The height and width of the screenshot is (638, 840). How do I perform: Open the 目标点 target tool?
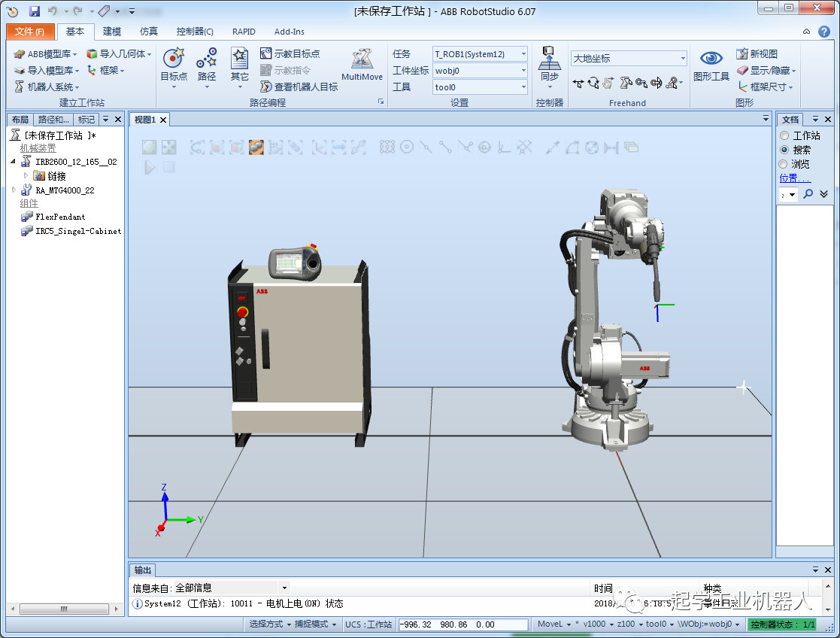[174, 60]
